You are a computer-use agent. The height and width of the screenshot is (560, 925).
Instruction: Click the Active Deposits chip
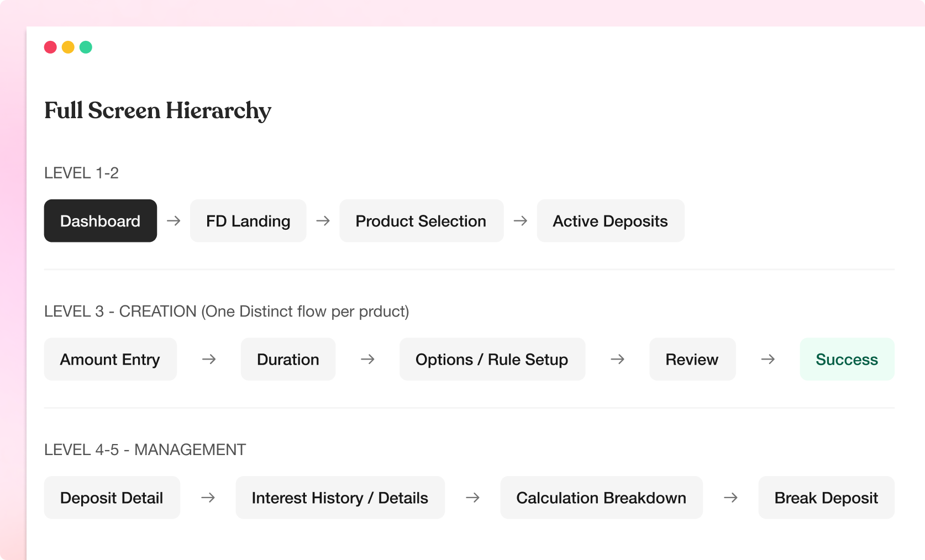[610, 221]
